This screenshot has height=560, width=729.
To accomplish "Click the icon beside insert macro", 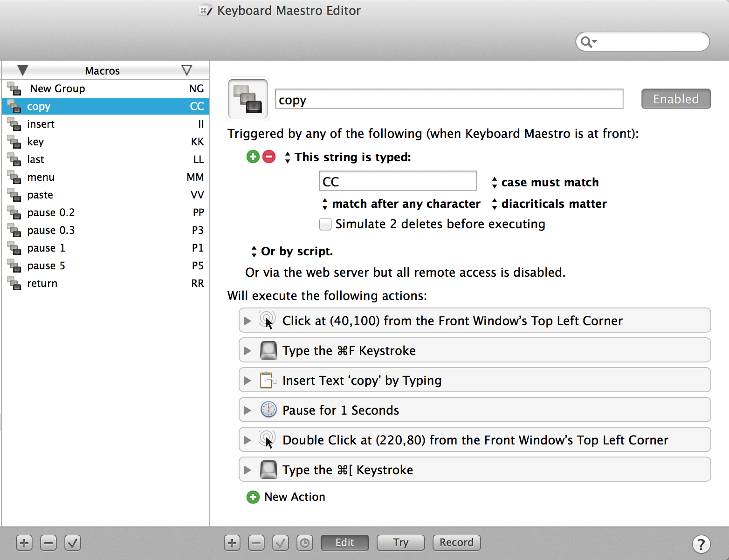I will tap(14, 124).
